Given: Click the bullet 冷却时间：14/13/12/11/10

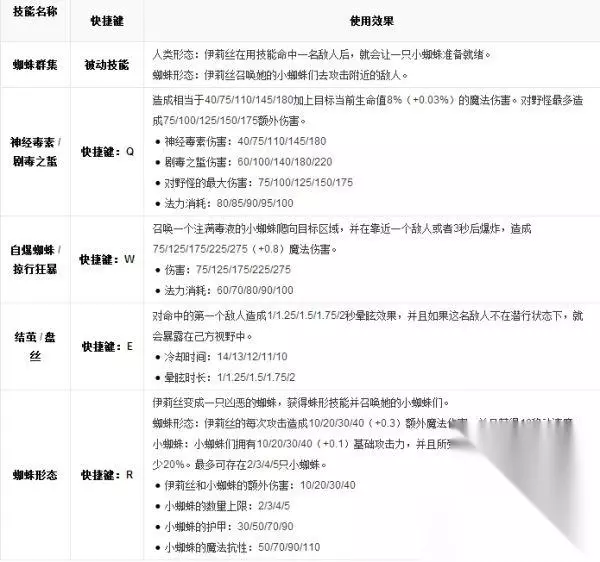Looking at the screenshot, I should coord(222,357).
